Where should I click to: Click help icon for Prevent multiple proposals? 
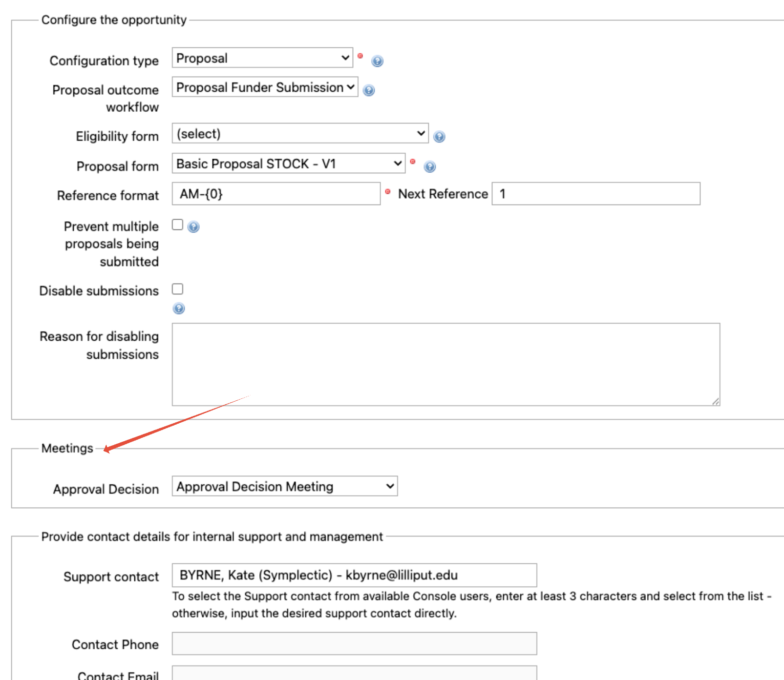193,227
